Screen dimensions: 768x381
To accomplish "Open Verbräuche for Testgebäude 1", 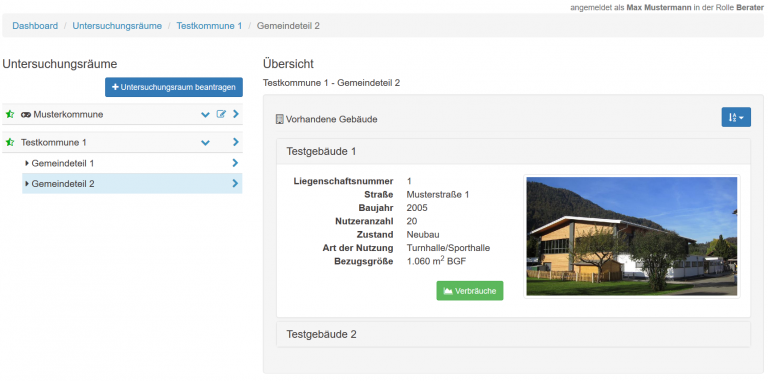I will [x=470, y=290].
